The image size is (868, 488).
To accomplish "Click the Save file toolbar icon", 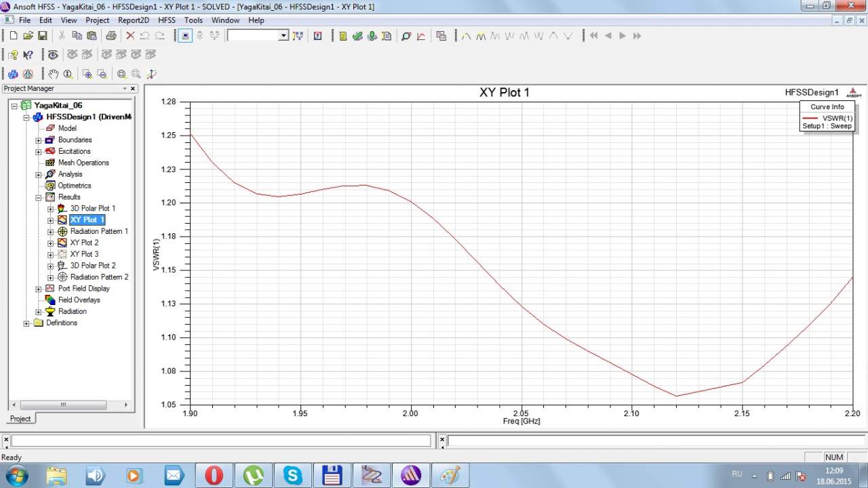I will 42,36.
